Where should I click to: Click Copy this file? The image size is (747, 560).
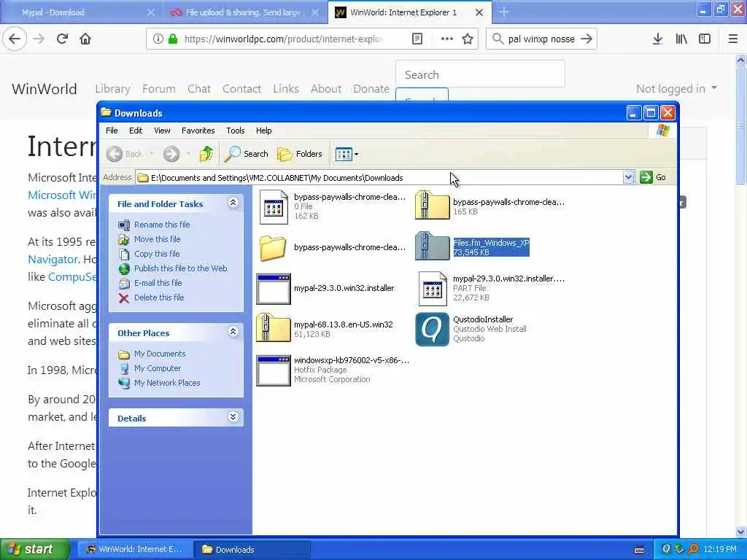[157, 254]
